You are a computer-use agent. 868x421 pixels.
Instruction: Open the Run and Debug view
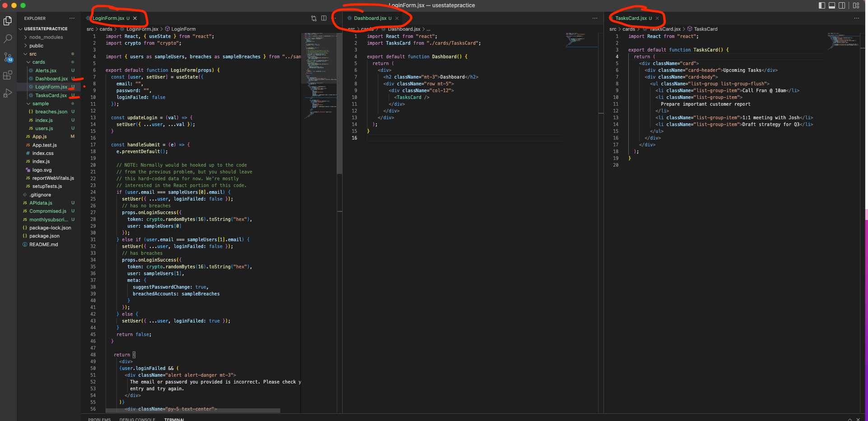pyautogui.click(x=8, y=94)
